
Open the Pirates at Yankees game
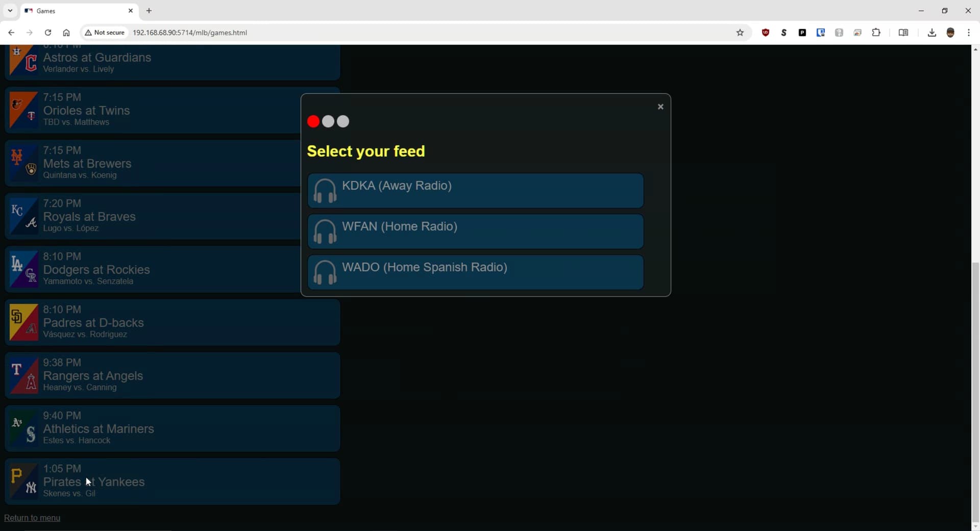click(x=173, y=481)
